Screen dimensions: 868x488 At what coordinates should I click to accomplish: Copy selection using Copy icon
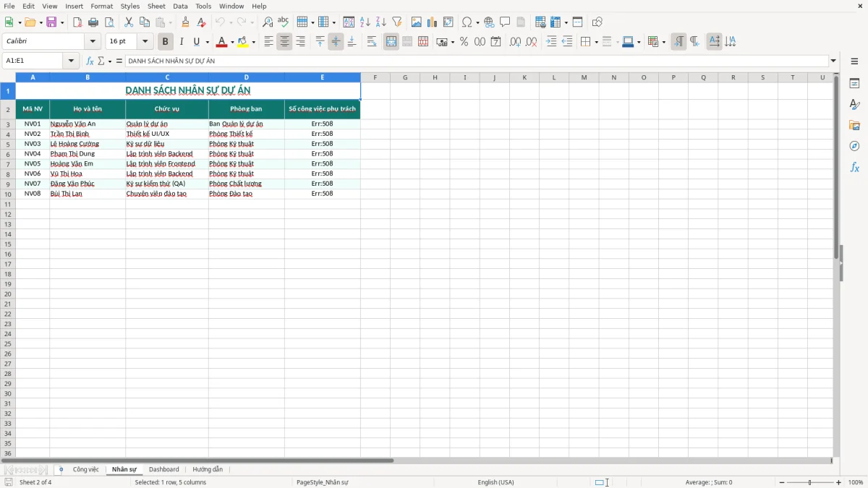[145, 22]
